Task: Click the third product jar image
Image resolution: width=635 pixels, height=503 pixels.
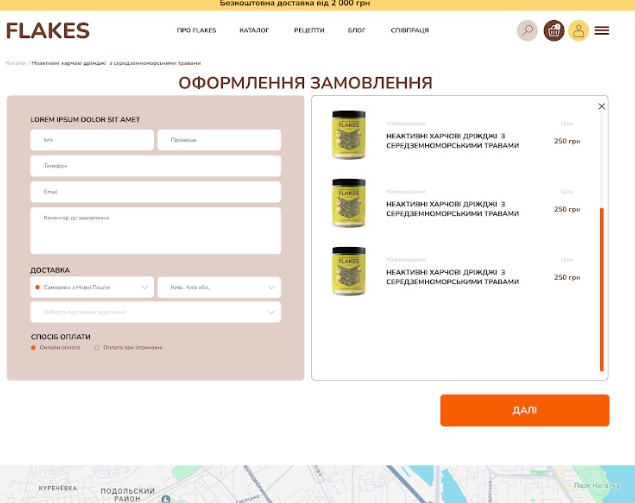Action: tap(349, 270)
